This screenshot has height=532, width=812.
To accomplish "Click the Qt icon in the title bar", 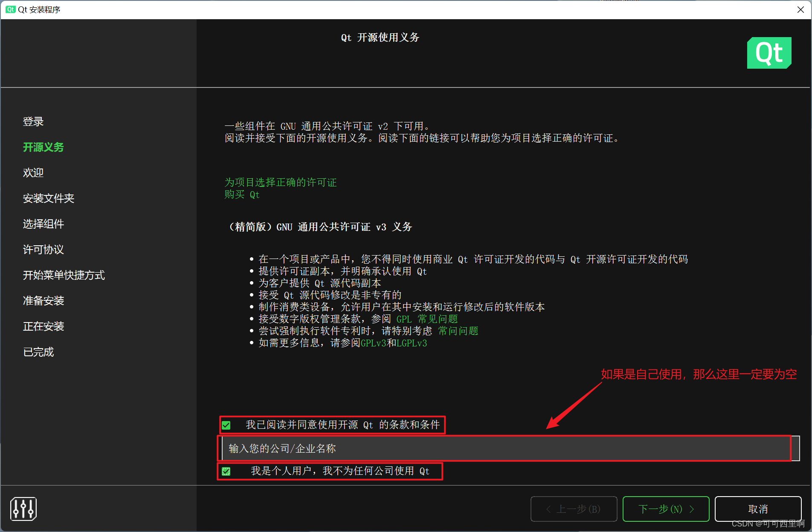I will coord(11,9).
